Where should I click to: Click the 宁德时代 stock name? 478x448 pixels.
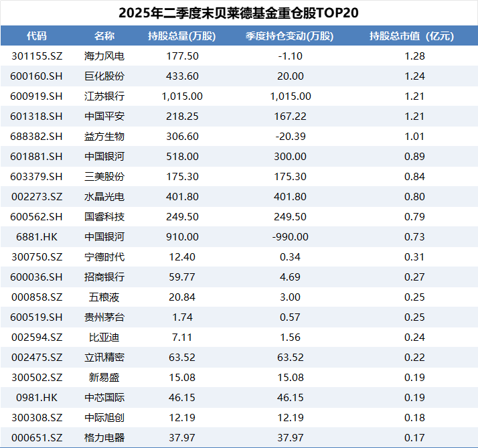click(104, 257)
